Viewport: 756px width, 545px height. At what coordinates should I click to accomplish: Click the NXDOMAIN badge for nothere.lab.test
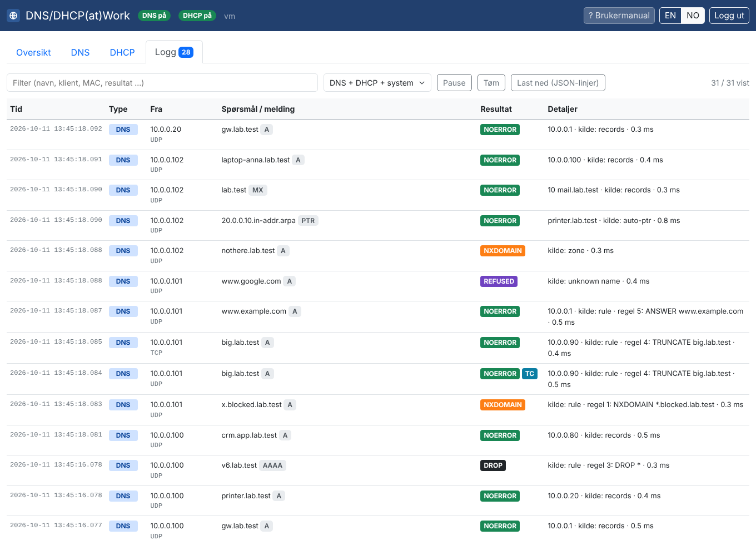pos(503,251)
